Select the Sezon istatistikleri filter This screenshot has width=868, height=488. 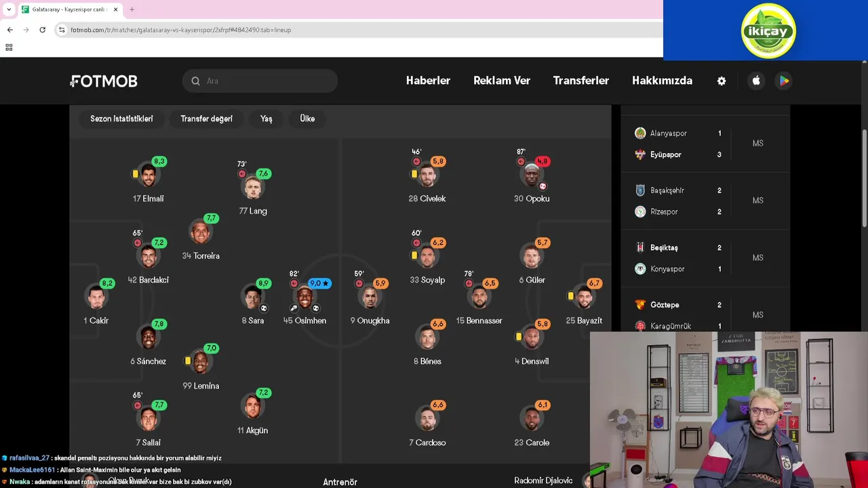[x=121, y=119]
